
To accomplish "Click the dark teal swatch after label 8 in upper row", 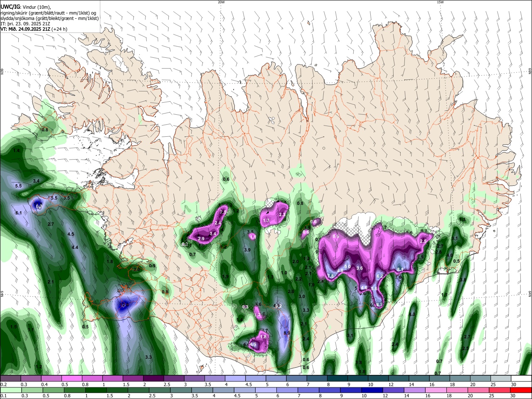I will pos(337,378).
